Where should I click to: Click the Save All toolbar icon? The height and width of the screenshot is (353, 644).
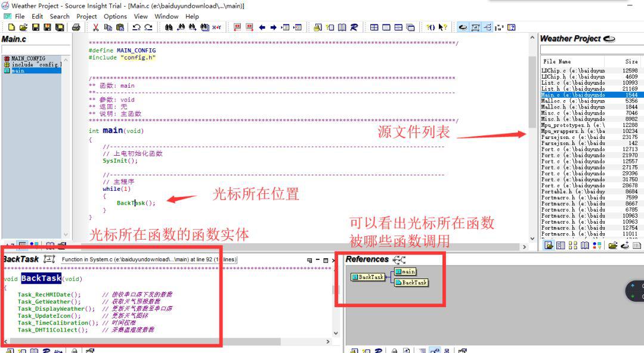click(60, 27)
